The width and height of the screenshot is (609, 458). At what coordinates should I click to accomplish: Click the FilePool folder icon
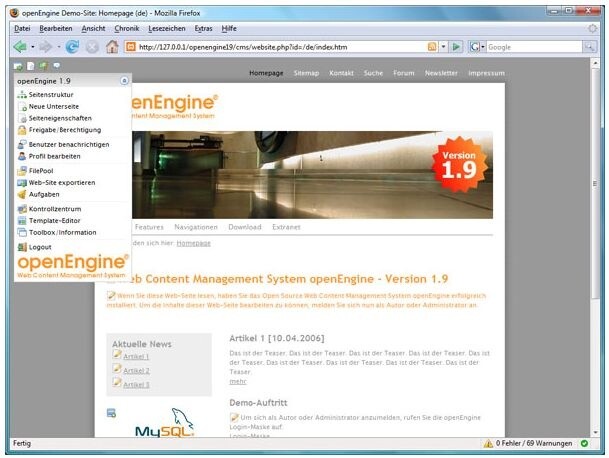pos(22,171)
